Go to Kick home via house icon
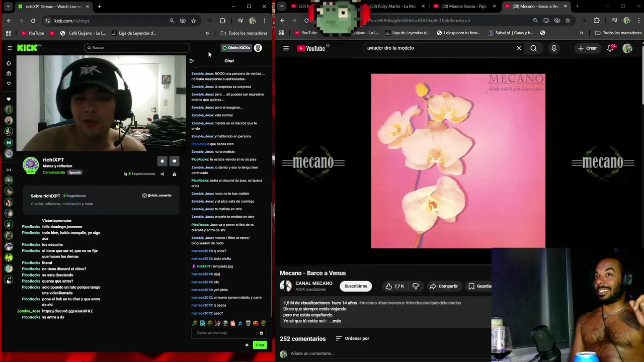The image size is (644, 362). pos(9,63)
